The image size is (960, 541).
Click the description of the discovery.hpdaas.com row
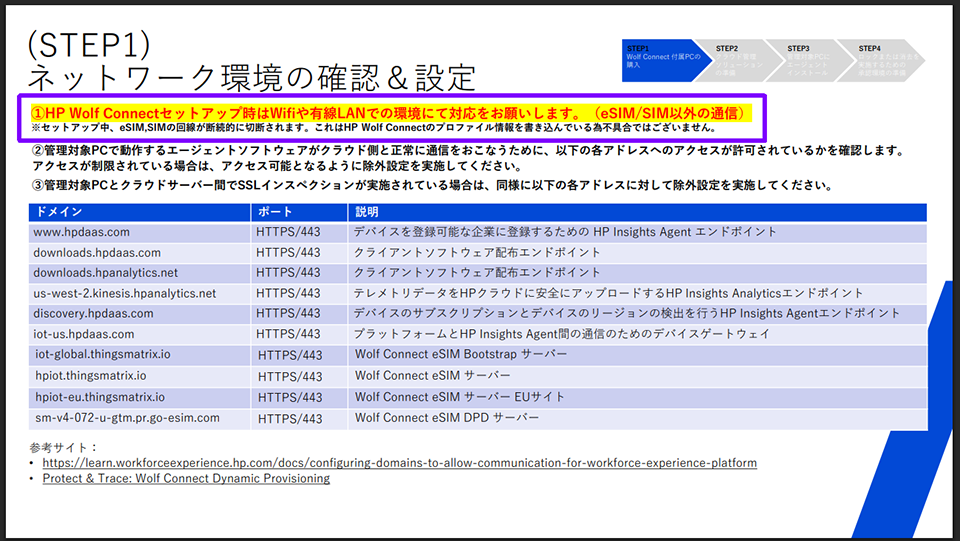pyautogui.click(x=626, y=313)
